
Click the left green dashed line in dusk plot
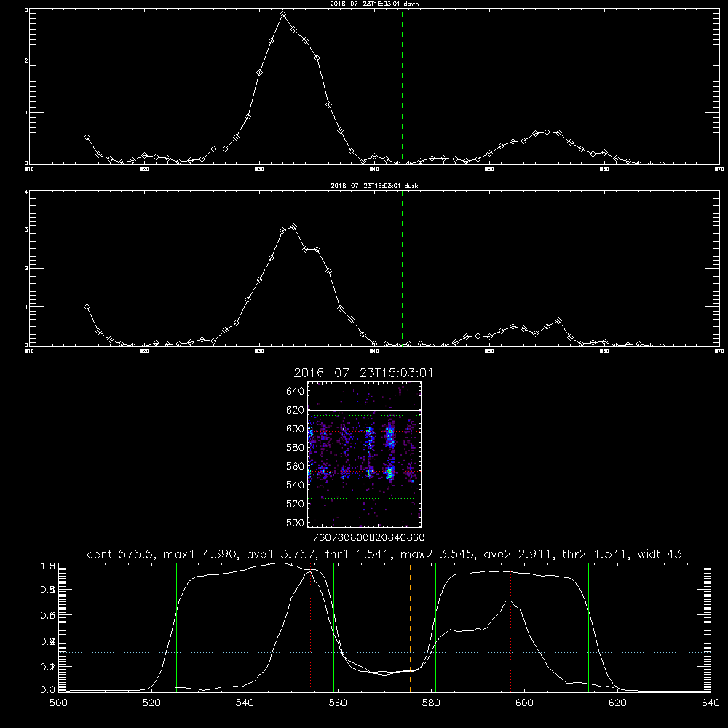point(232,269)
